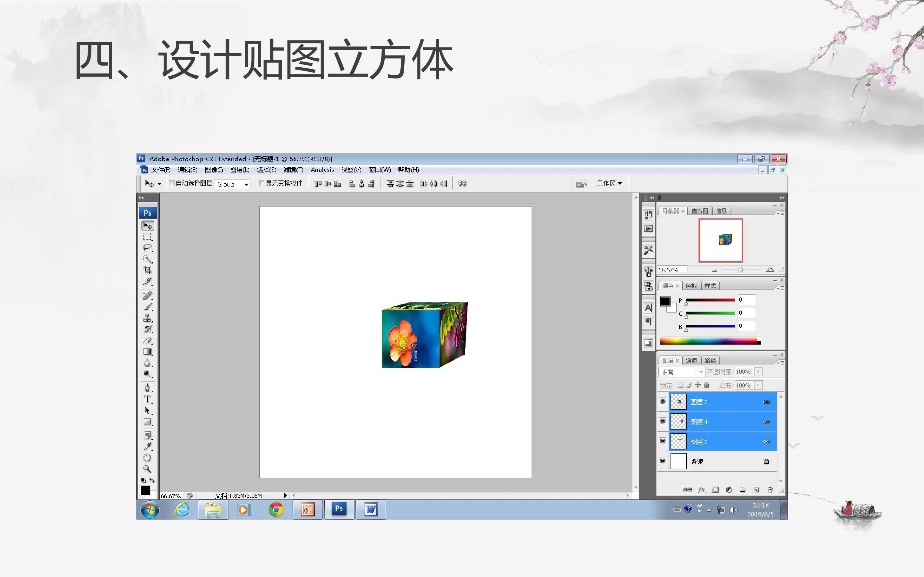Enable the 自动选择图层 checkbox
The image size is (924, 577).
(172, 184)
